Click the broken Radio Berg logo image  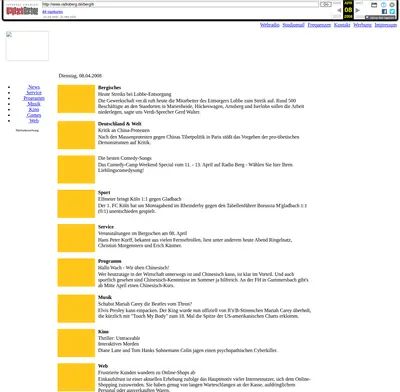pyautogui.click(x=27, y=46)
